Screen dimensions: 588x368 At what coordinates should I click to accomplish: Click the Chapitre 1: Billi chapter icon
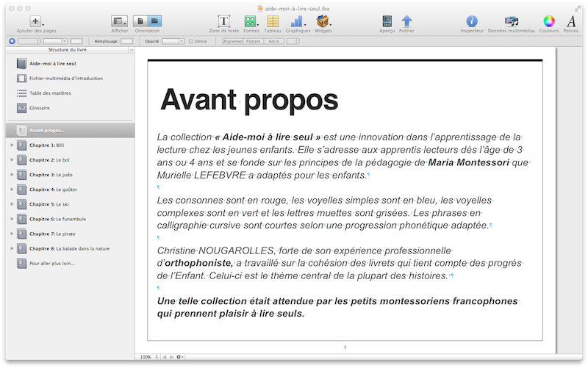pos(22,145)
